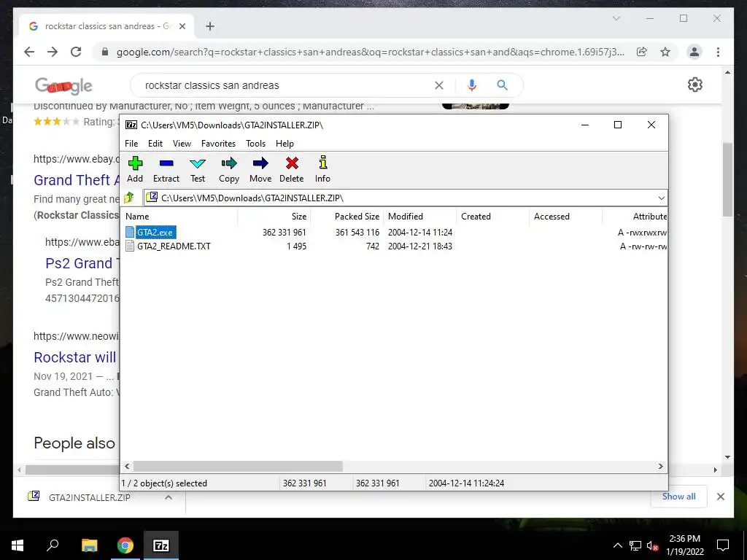This screenshot has width=747, height=560.
Task: Go forward in Chrome browser
Action: [53, 52]
